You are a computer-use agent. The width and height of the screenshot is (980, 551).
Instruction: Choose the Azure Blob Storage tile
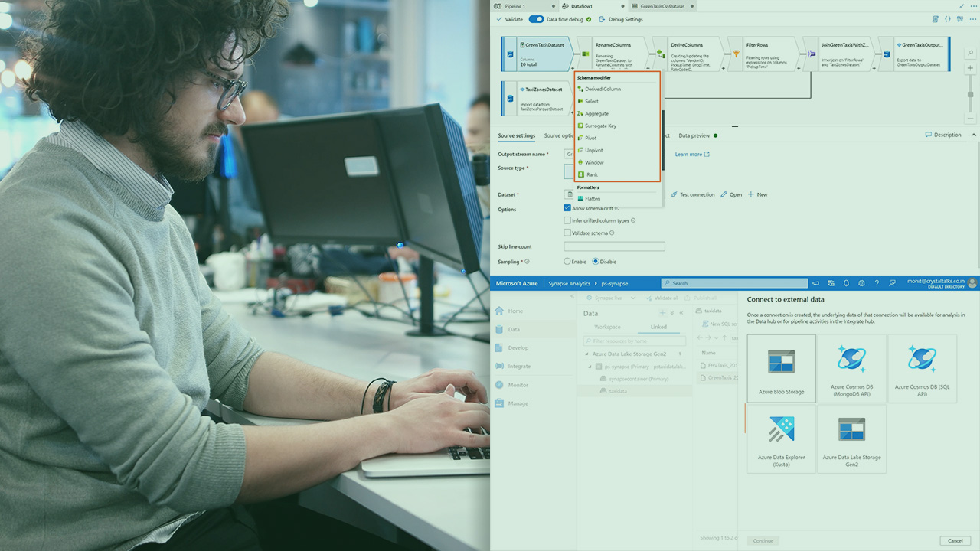(x=781, y=370)
